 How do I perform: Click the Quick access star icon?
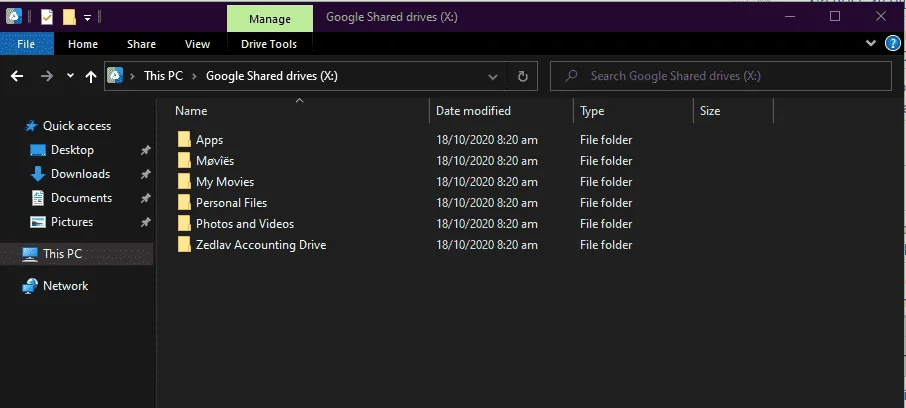point(31,125)
